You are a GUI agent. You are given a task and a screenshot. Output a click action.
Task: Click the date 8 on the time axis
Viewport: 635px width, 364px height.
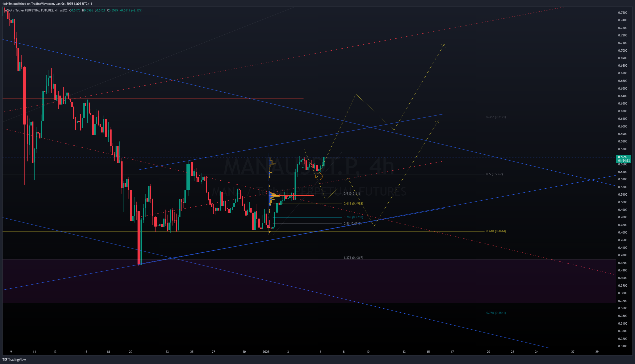[344, 352]
